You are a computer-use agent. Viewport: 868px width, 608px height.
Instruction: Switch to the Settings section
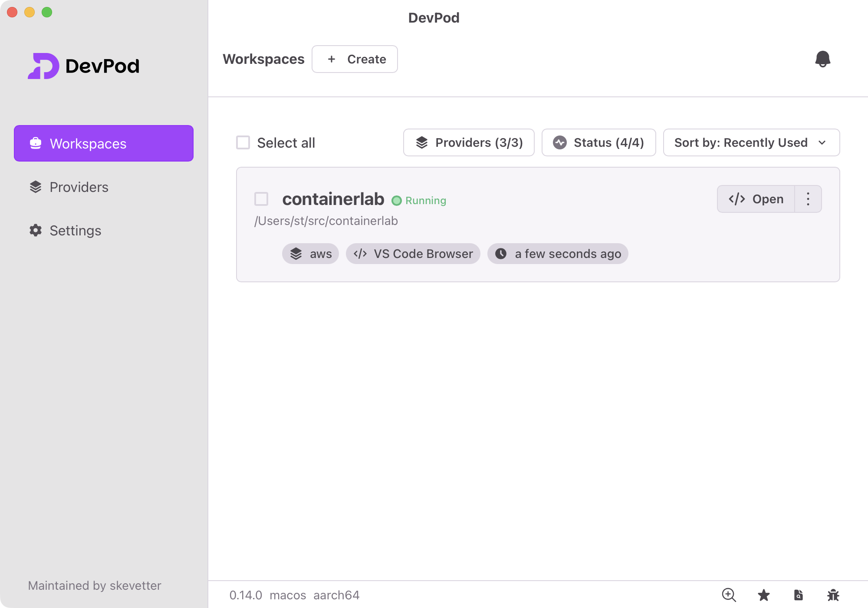[75, 230]
